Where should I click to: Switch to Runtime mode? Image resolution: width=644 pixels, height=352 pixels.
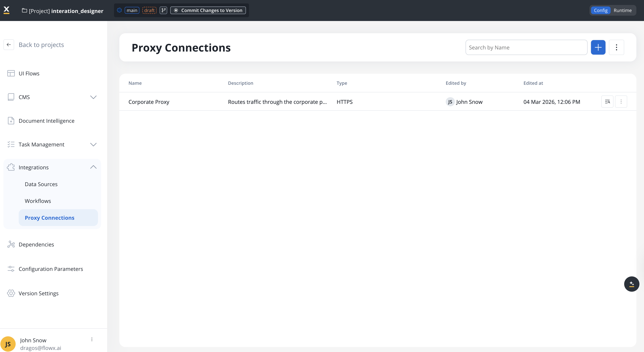623,10
